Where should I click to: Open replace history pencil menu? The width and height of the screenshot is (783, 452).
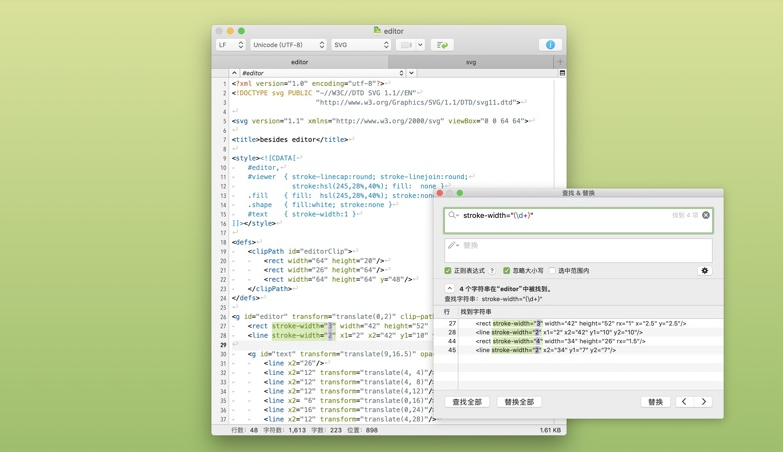click(x=453, y=245)
